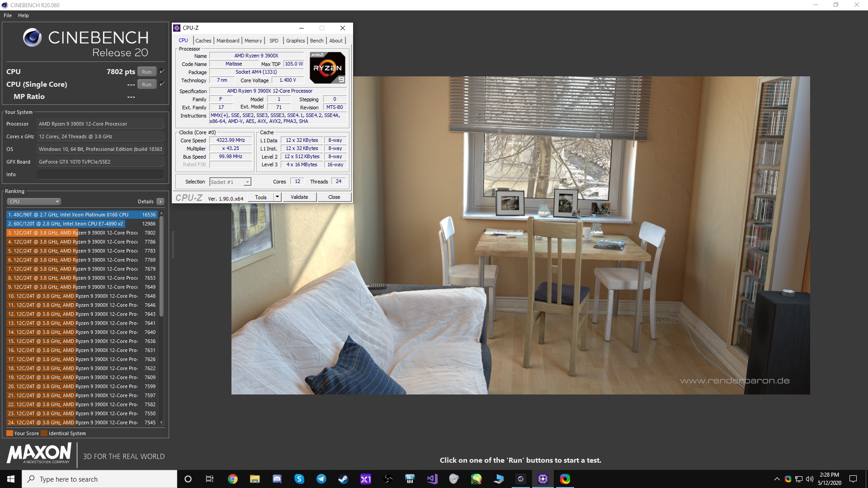Switch to the Caches tab in CPU-Z
This screenshot has width=868, height=488.
(x=203, y=41)
